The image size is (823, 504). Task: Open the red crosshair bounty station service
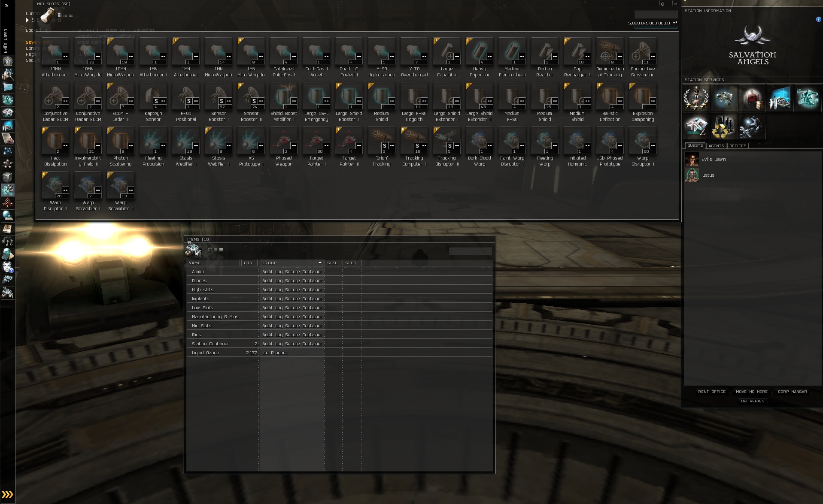coord(752,98)
